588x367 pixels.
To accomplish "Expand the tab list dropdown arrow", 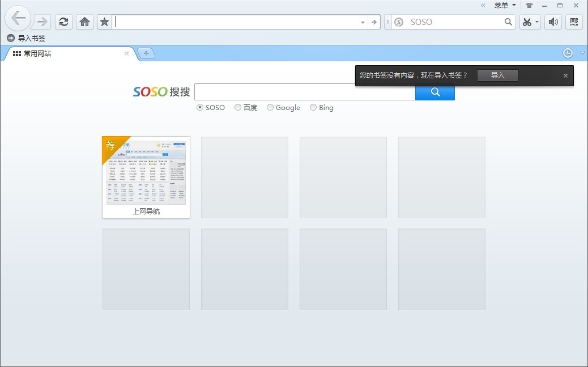I will click(x=582, y=53).
